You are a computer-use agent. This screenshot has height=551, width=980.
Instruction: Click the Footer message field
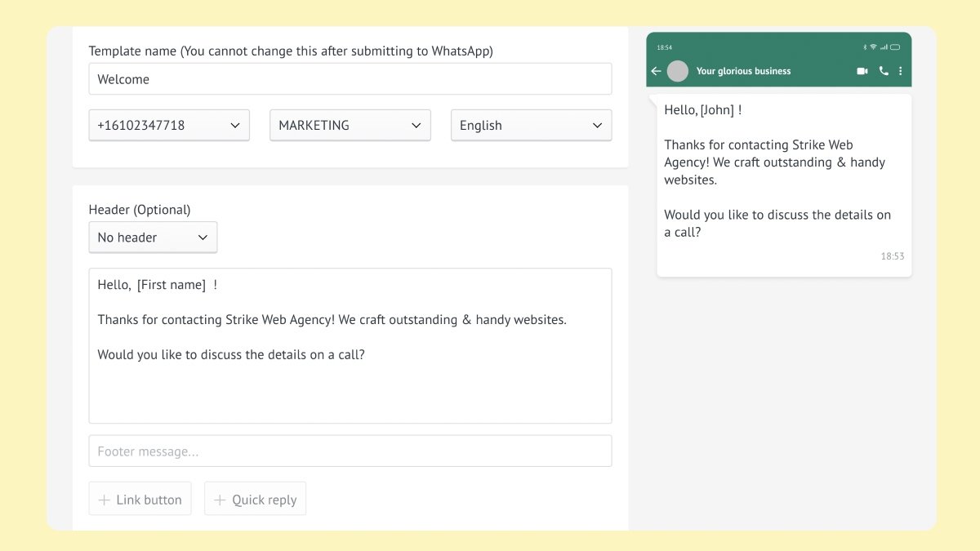350,450
